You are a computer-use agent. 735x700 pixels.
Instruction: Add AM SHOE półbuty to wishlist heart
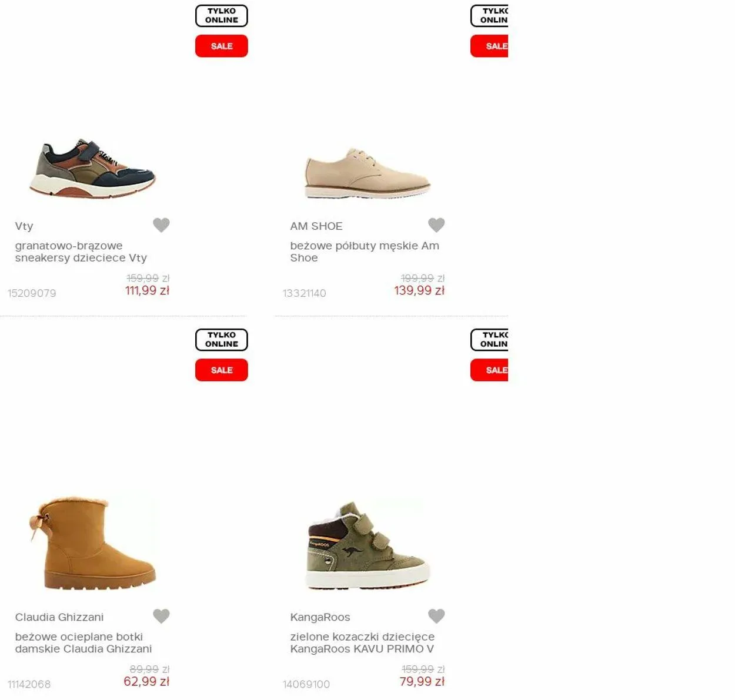tap(436, 225)
